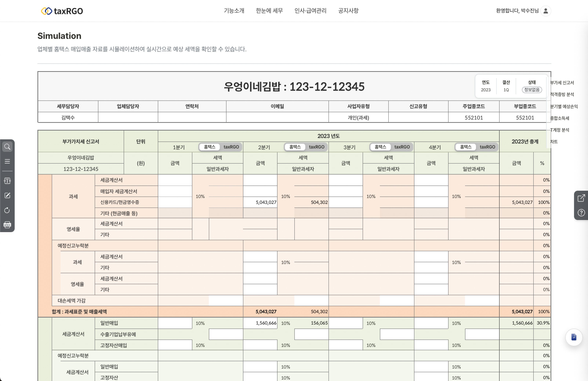The image size is (588, 381).
Task: Jump to 부가세 신고서 section
Action: click(562, 83)
